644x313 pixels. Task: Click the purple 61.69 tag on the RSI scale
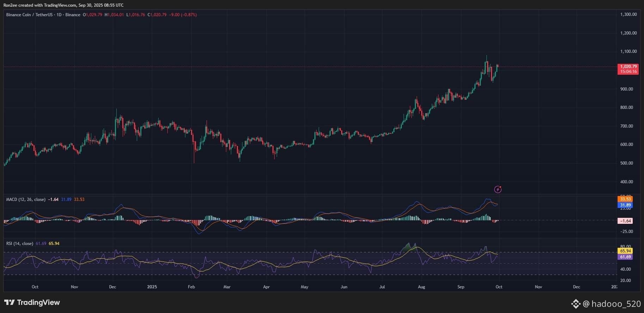(625, 257)
